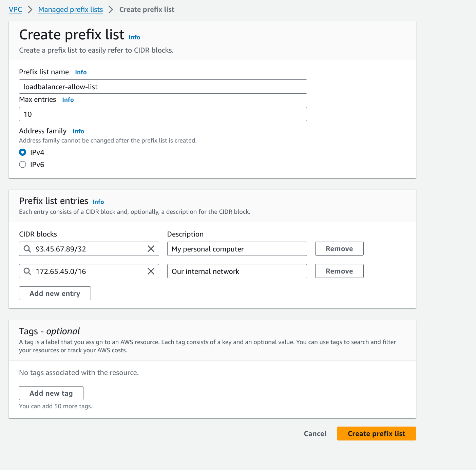This screenshot has width=476, height=470.
Task: Click search icon in 172.65.45.0/16 field
Action: click(x=27, y=271)
